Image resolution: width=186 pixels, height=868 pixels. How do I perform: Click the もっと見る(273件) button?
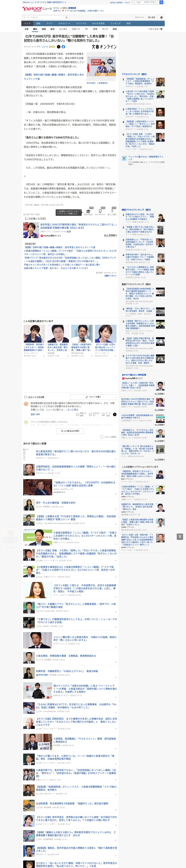[x=70, y=431]
